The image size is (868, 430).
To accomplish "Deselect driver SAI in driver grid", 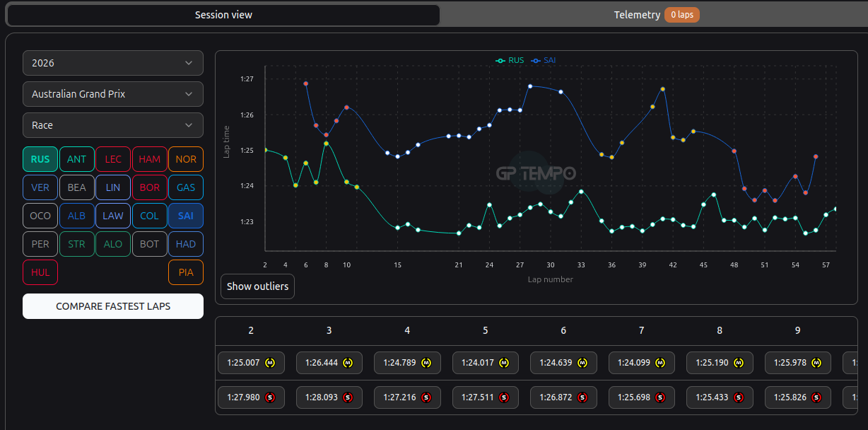I will tap(186, 216).
